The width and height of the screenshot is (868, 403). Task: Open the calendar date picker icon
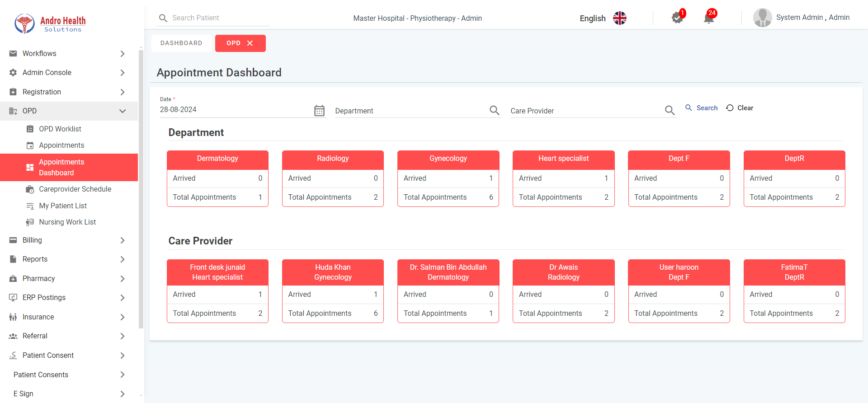pos(319,111)
